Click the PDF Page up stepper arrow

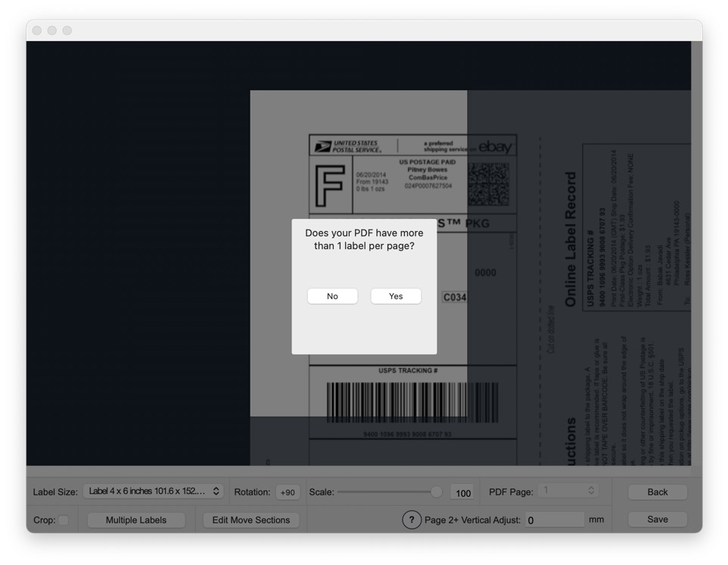click(590, 488)
